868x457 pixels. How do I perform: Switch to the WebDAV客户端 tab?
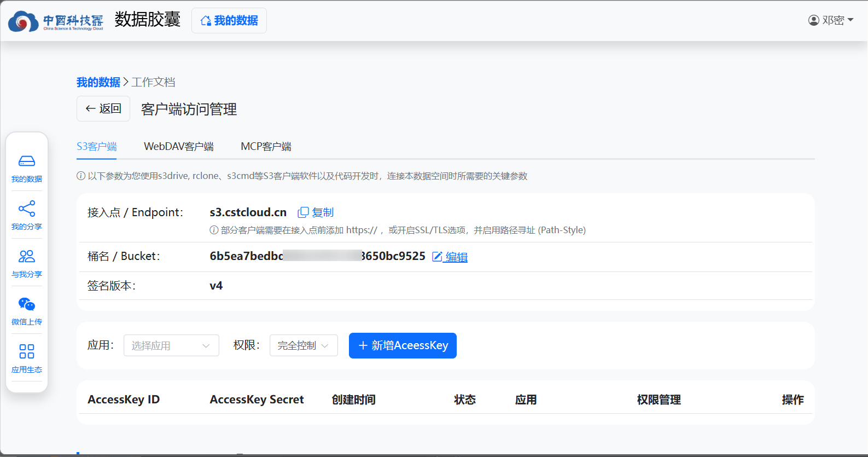tap(178, 147)
